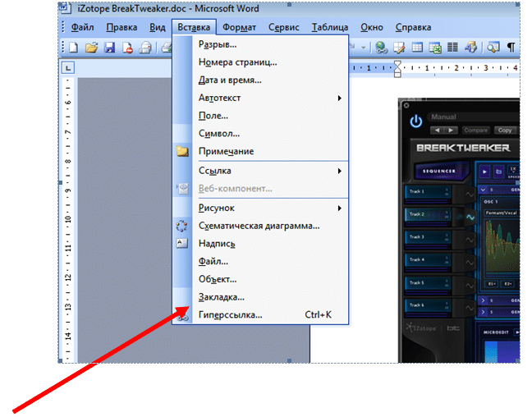The height and width of the screenshot is (417, 532).
Task: Open the Formant/Vocal oscillator dropdown
Action: click(x=502, y=213)
